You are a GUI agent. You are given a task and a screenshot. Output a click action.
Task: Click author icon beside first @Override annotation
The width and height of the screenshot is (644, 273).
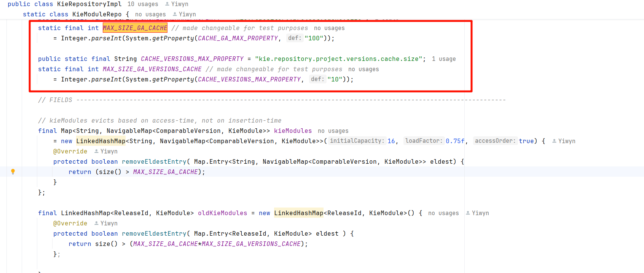pos(96,152)
